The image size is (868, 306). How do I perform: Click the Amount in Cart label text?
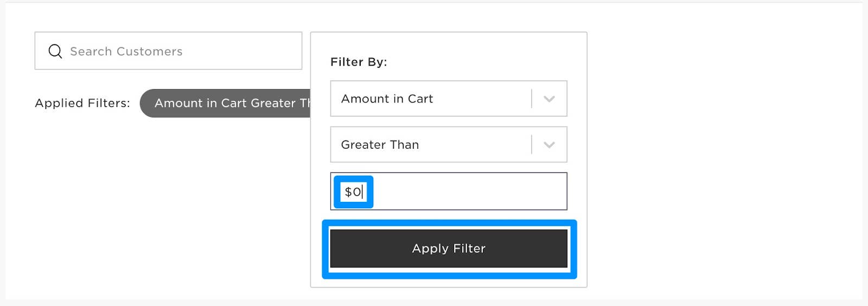coord(387,99)
